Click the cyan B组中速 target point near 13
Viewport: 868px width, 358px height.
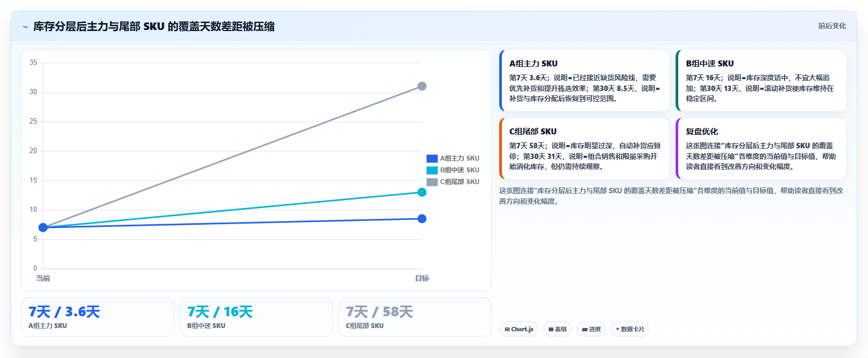tap(422, 192)
